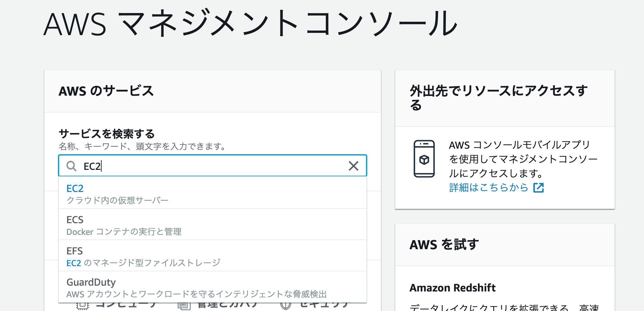Click inside the service search input box
Viewport: 644px width, 311px height.
click(x=195, y=166)
